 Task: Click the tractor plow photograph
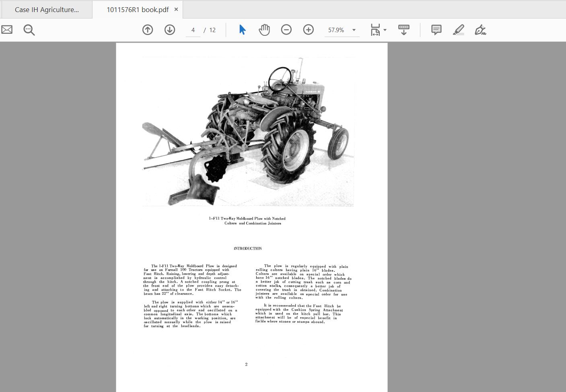(248, 132)
